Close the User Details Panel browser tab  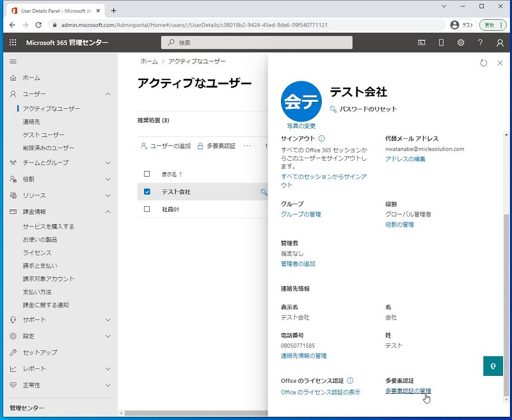(x=98, y=11)
